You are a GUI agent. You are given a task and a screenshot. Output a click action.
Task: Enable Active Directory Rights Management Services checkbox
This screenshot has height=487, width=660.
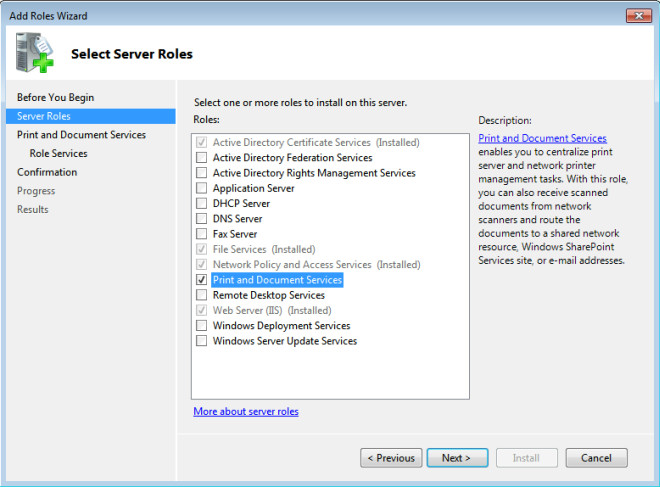tap(202, 173)
